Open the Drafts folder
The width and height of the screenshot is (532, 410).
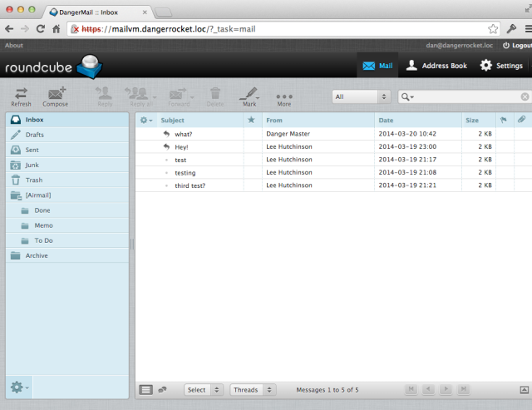pyautogui.click(x=67, y=135)
